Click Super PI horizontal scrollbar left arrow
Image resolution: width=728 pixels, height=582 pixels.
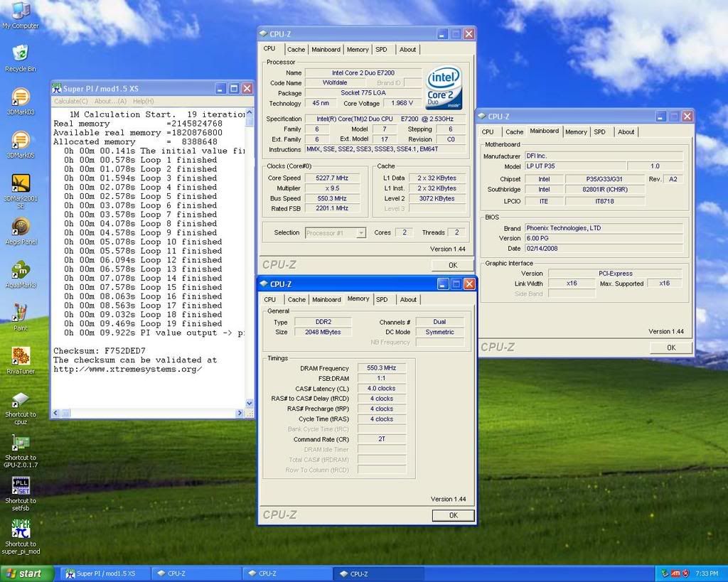55,413
